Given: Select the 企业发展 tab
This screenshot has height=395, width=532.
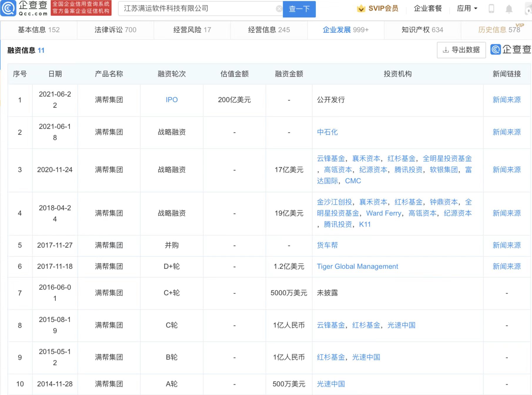Looking at the screenshot, I should [346, 30].
